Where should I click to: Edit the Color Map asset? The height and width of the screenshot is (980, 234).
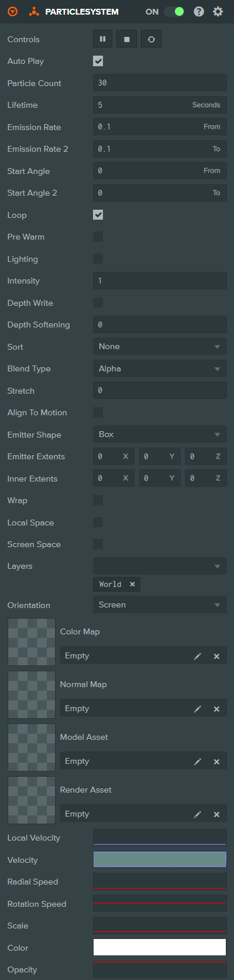(x=198, y=656)
